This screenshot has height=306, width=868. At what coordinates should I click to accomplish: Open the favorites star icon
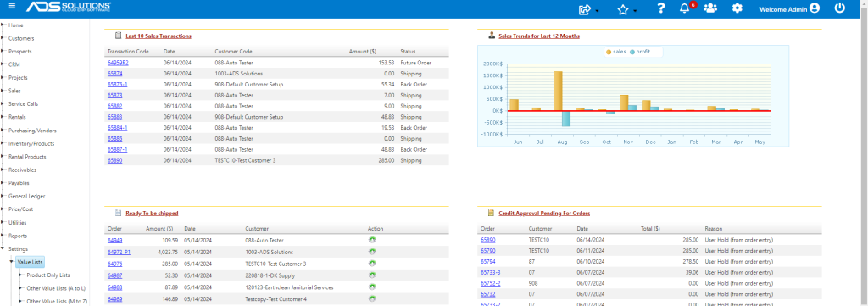pyautogui.click(x=623, y=8)
